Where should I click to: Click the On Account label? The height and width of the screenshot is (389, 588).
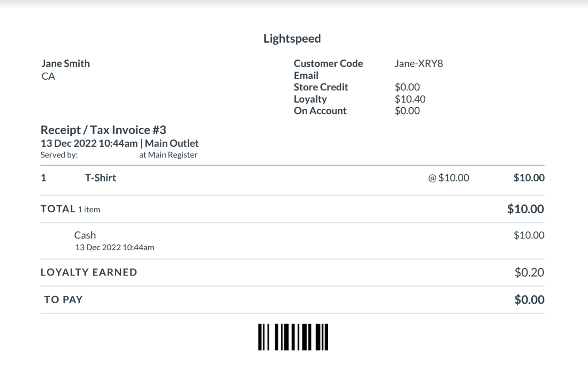[x=320, y=111]
